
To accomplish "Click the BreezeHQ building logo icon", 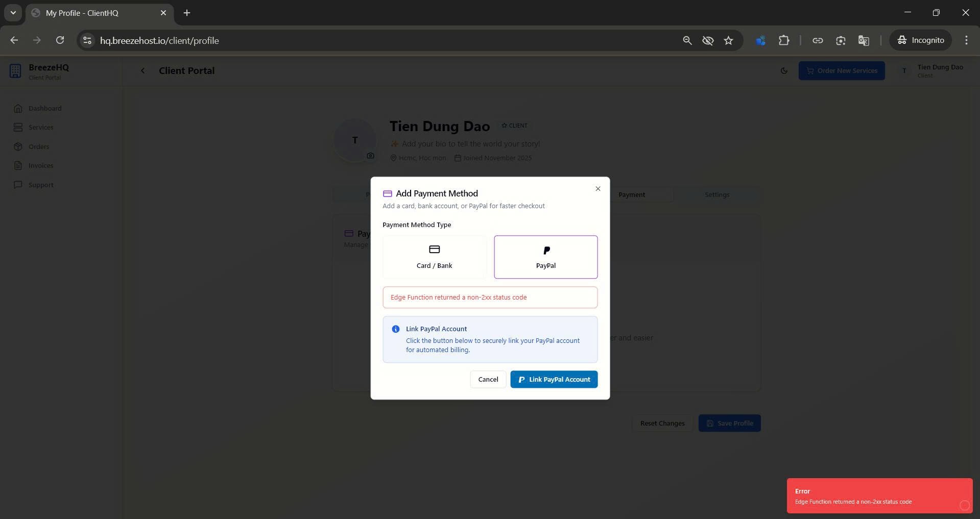I will pyautogui.click(x=15, y=71).
